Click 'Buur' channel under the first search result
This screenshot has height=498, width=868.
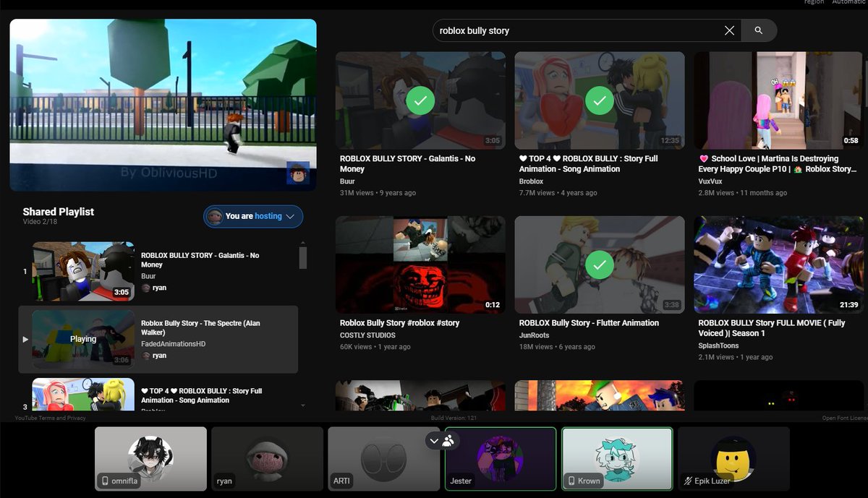[x=347, y=181]
